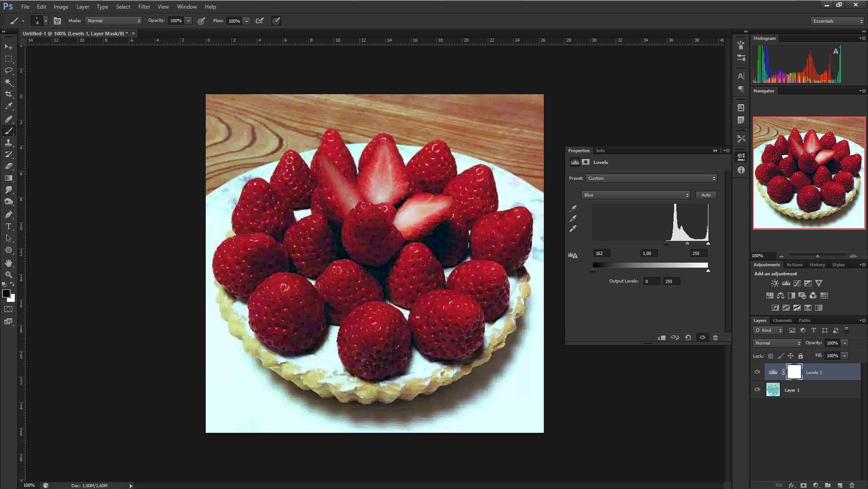This screenshot has height=489, width=868.
Task: Click the white point eyedropper in Levels
Action: coord(573,229)
